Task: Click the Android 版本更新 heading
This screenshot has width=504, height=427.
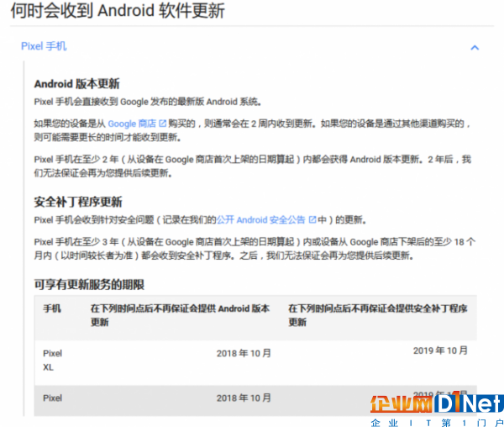Action: [76, 84]
